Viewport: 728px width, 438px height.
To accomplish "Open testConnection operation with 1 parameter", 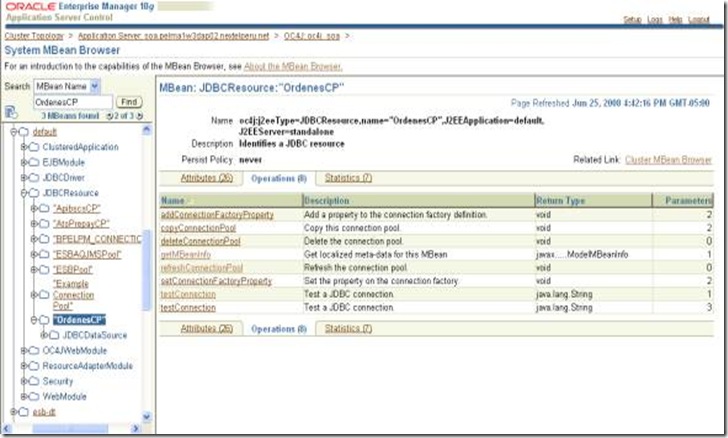I will coord(188,294).
